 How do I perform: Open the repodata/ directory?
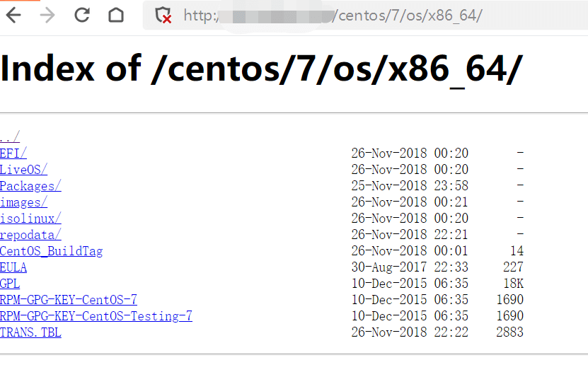pyautogui.click(x=30, y=235)
